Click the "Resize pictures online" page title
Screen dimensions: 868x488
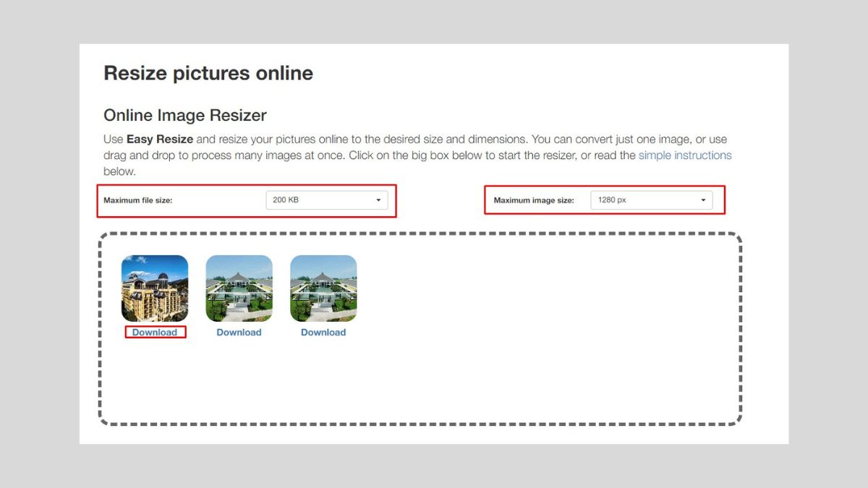208,73
